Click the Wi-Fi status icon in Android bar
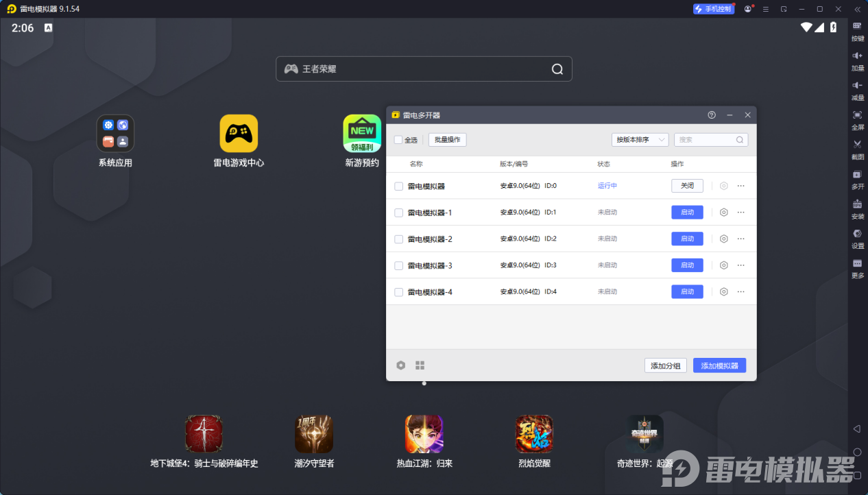868x495 pixels. pyautogui.click(x=806, y=27)
